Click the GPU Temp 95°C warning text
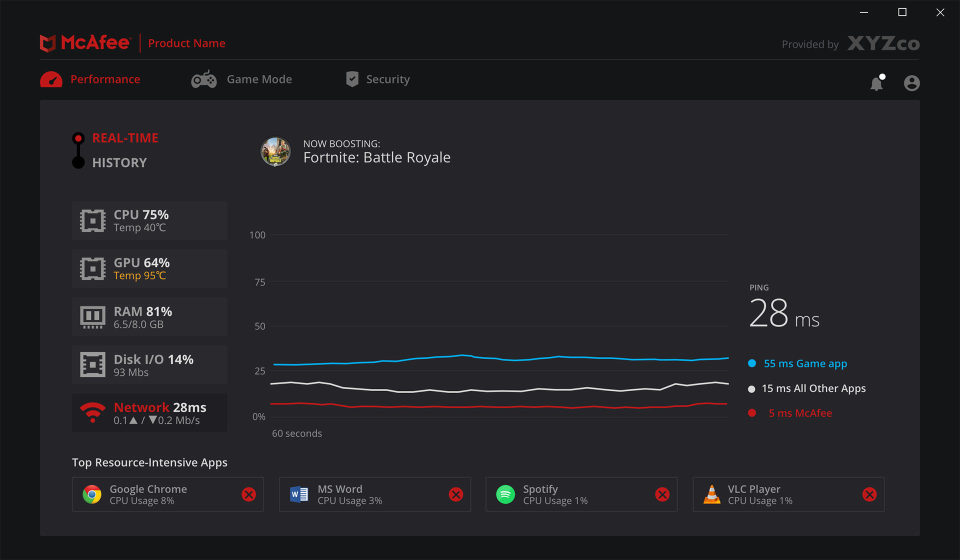Viewport: 960px width, 560px height. 139,276
